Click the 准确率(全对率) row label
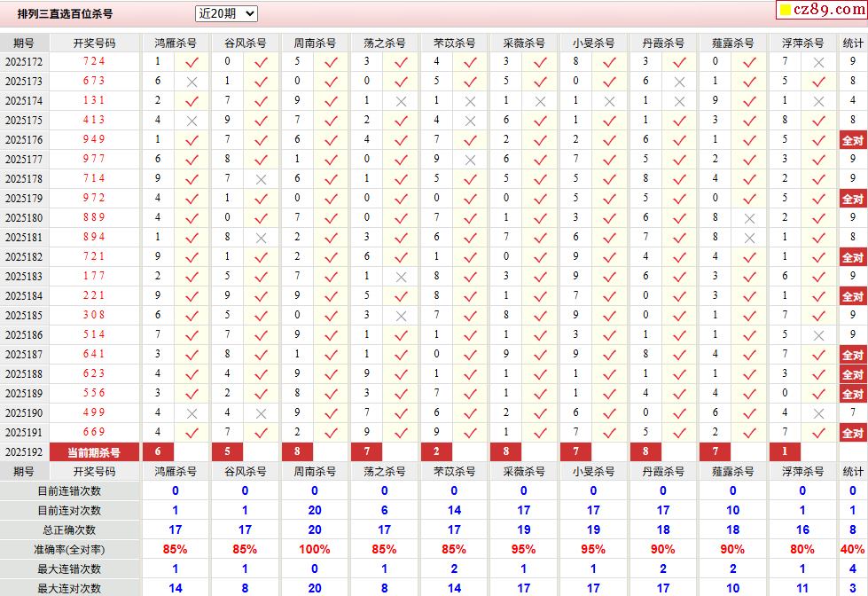868x596 pixels. (69, 550)
